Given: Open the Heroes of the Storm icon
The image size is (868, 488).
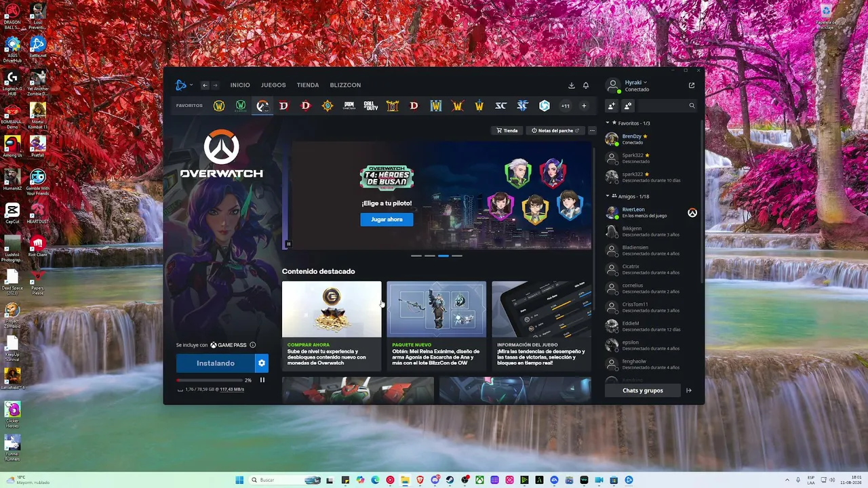Looking at the screenshot, I should click(x=545, y=106).
